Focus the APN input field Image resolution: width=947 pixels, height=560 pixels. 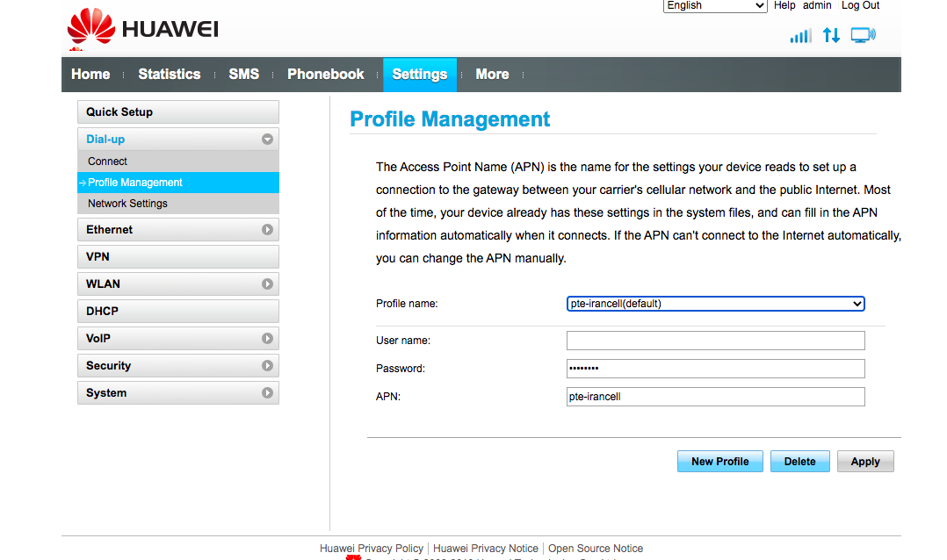[x=716, y=397]
